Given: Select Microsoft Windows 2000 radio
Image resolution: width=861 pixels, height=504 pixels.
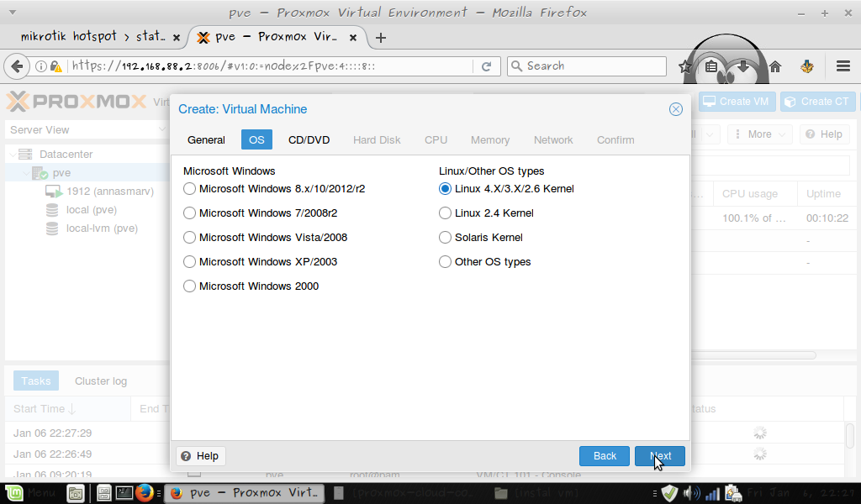Looking at the screenshot, I should pyautogui.click(x=189, y=286).
